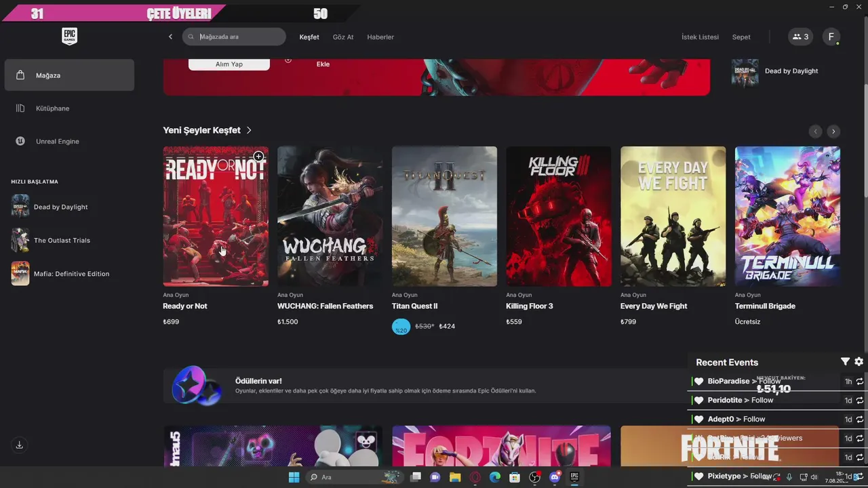This screenshot has height=488, width=868.
Task: Click the heart icon beside Peridotite
Action: 699,401
